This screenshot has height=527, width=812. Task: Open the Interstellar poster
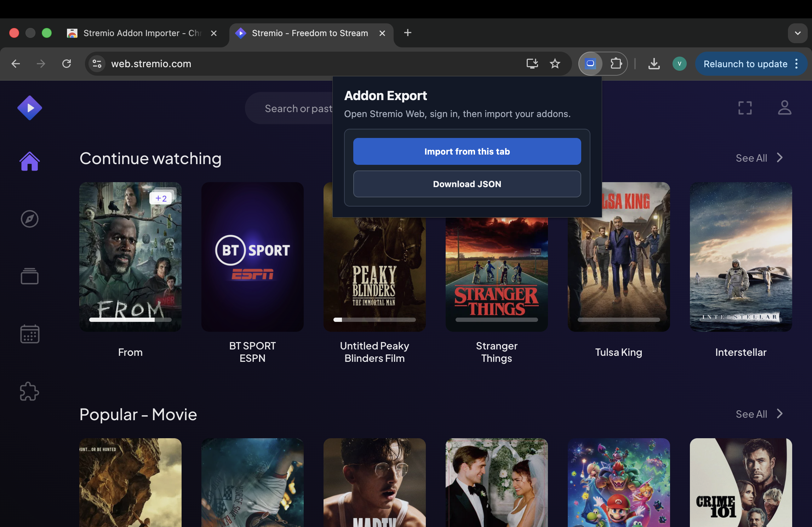[x=741, y=257]
